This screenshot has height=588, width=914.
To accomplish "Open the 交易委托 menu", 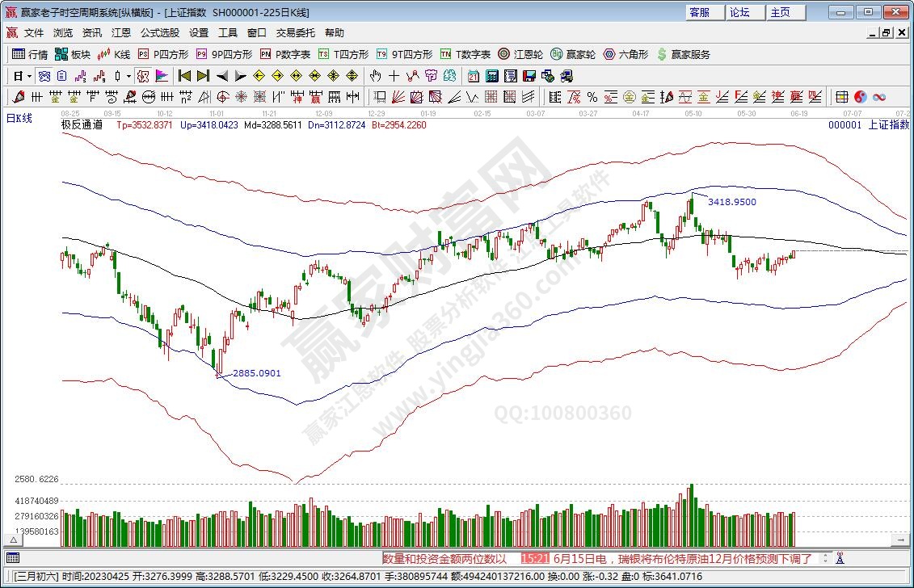I will coord(295,33).
